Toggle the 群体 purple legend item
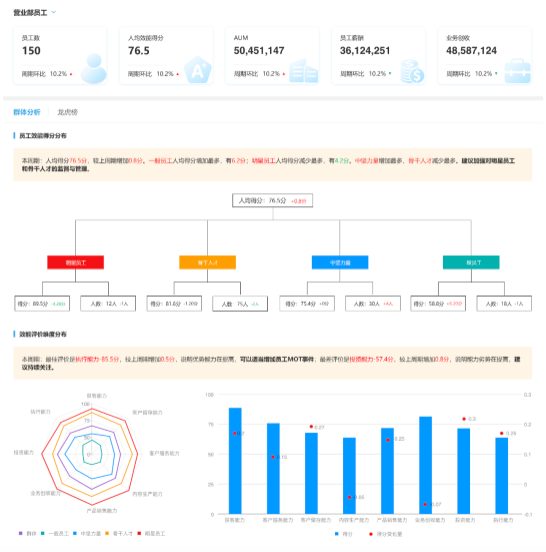 coord(27,534)
